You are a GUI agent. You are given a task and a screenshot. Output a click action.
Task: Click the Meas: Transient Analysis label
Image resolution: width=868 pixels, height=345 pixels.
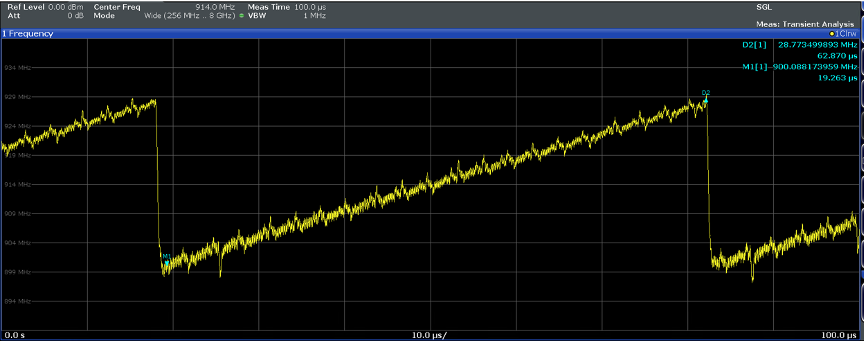tap(804, 24)
